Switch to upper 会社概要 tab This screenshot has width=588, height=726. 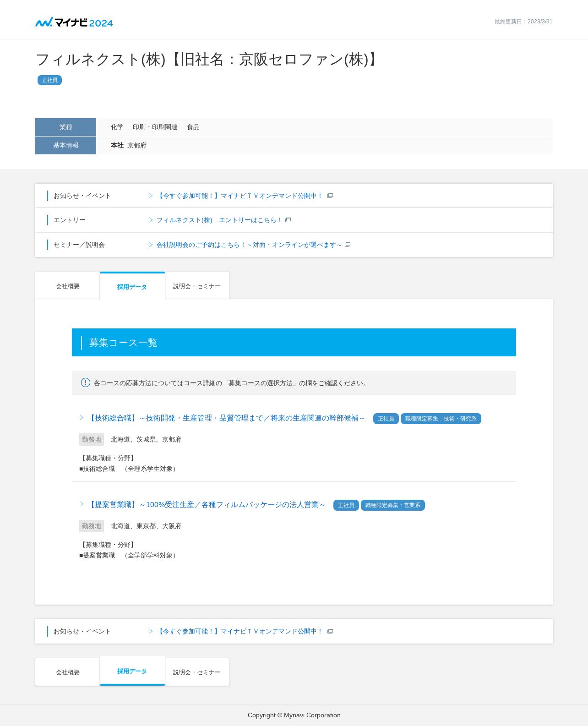pos(67,286)
